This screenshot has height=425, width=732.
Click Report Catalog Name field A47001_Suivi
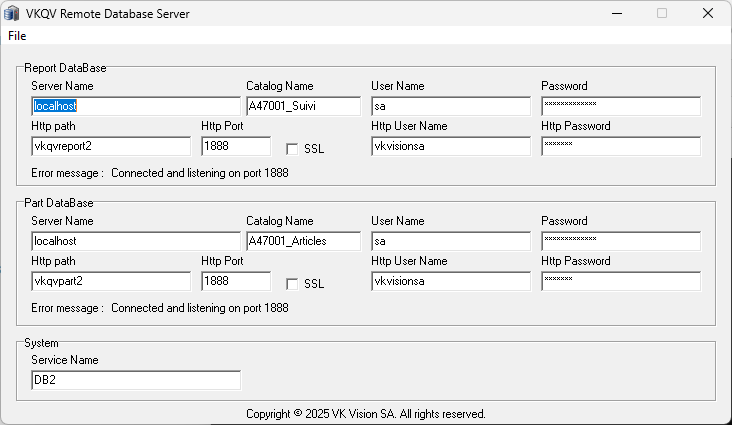(x=303, y=106)
